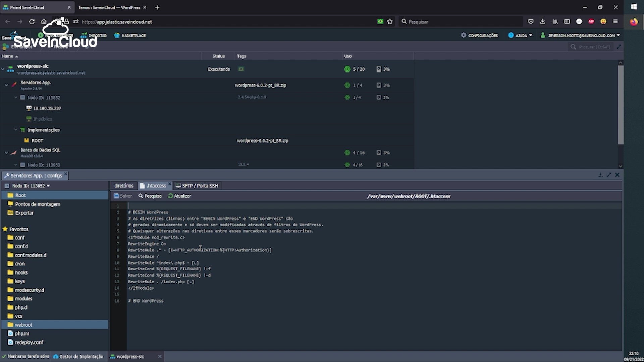Collapse the Servidores App. layer
This screenshot has height=362, width=644.
(6, 85)
